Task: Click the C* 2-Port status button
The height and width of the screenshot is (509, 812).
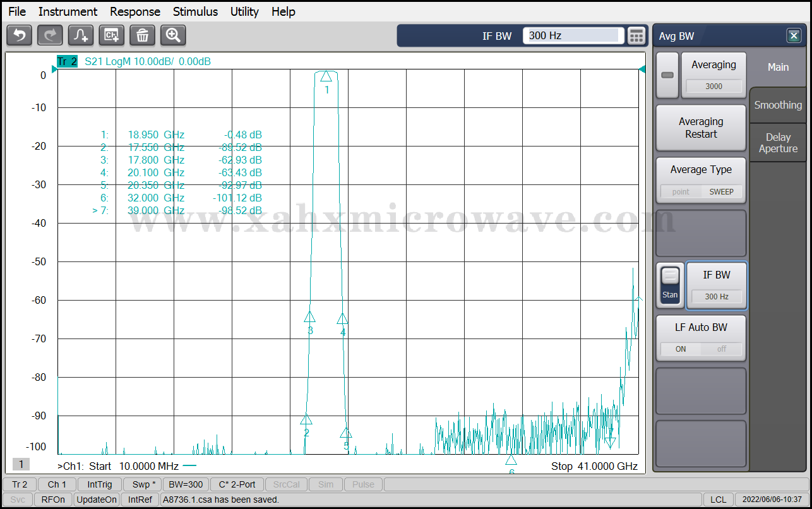Action: (237, 484)
